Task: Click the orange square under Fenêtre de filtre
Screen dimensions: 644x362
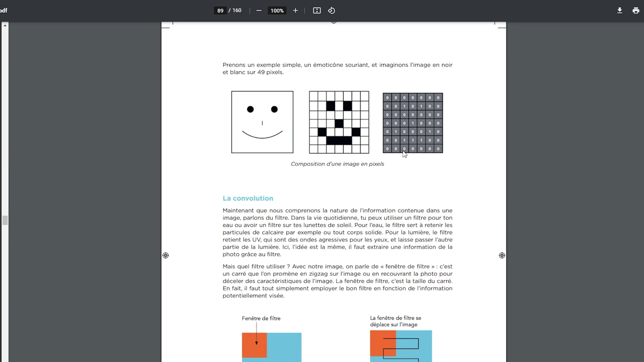Action: click(x=254, y=345)
